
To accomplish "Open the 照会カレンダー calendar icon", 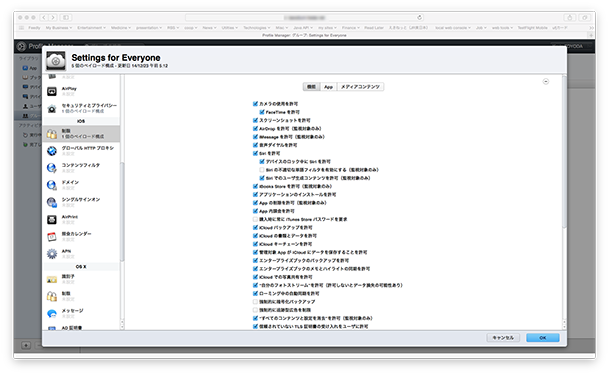I will [x=52, y=237].
